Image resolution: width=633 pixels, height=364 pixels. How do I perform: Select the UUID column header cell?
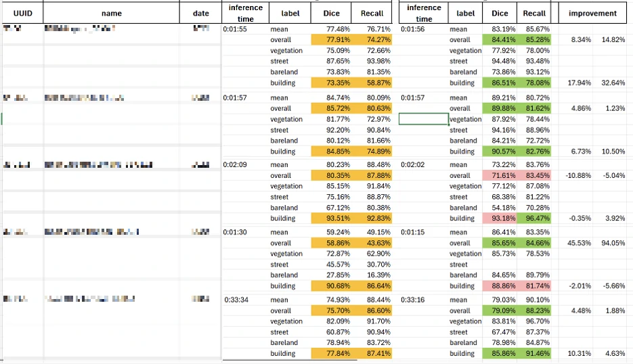tap(22, 13)
